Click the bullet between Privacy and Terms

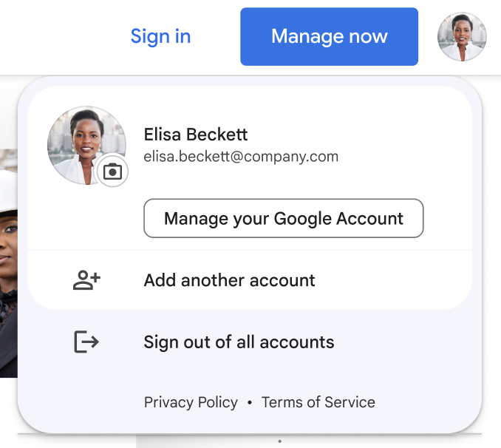[250, 403]
